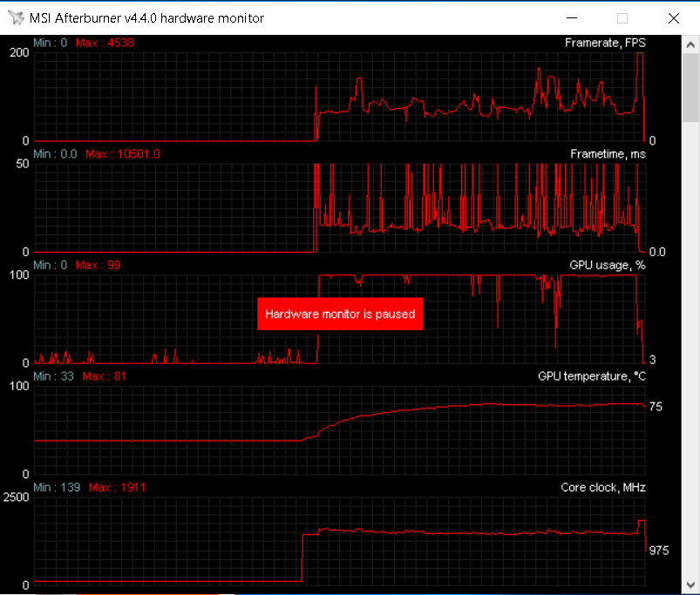
Task: Click the current core clock reading '975'
Action: [659, 551]
